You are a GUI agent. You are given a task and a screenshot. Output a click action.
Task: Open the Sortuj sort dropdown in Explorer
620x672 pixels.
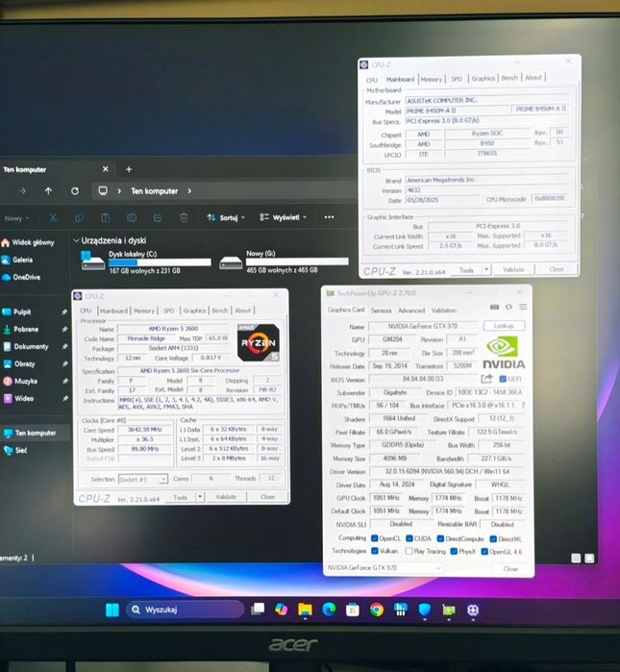click(x=226, y=217)
